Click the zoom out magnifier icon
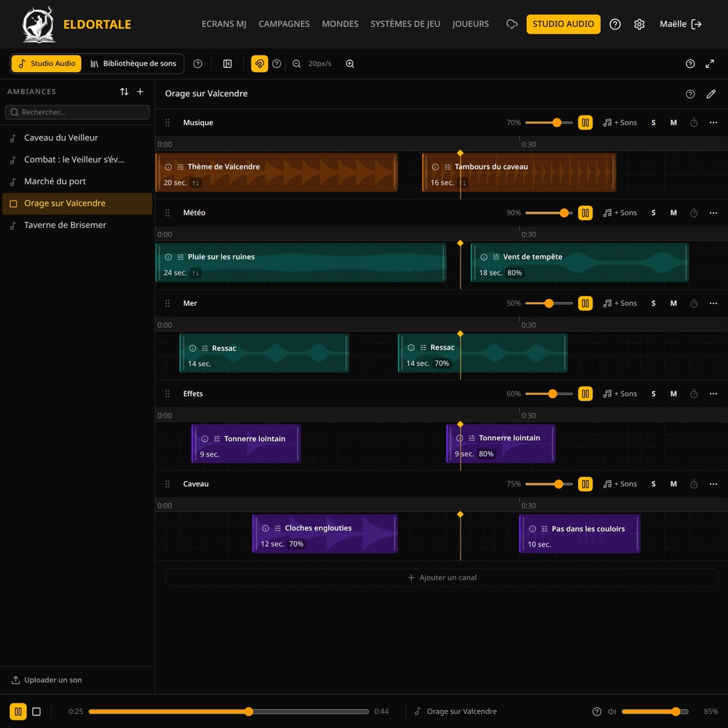 tap(296, 64)
